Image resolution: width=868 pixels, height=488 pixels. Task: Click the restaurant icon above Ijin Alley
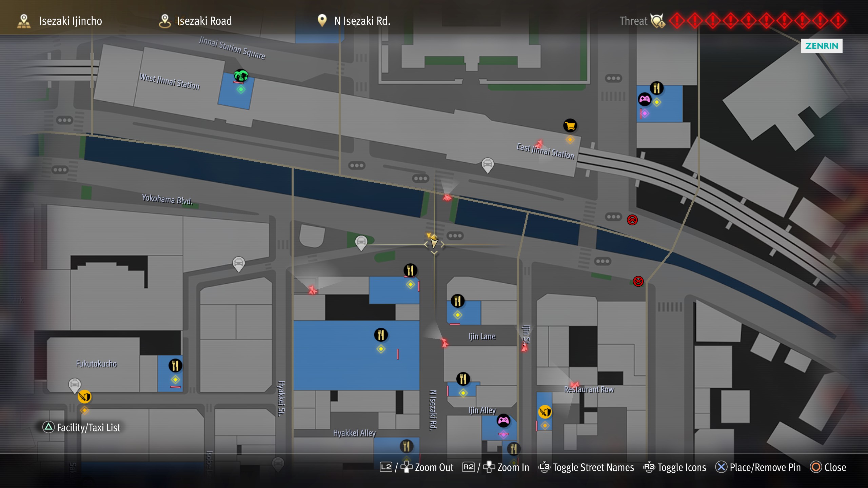pyautogui.click(x=463, y=379)
